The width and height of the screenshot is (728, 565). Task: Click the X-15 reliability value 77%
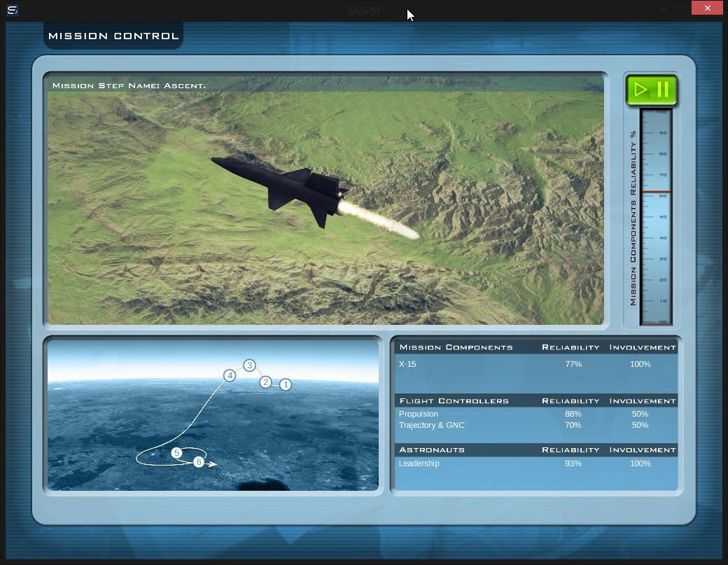click(573, 364)
